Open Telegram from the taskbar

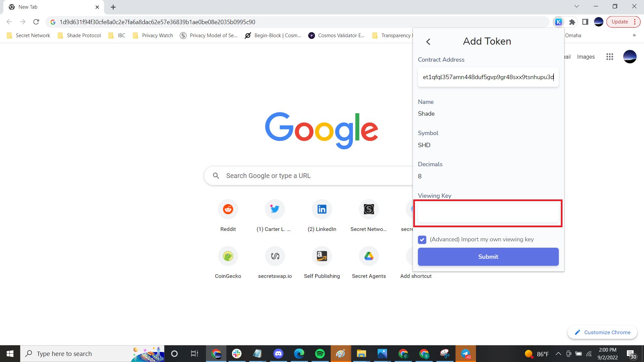pos(466,354)
